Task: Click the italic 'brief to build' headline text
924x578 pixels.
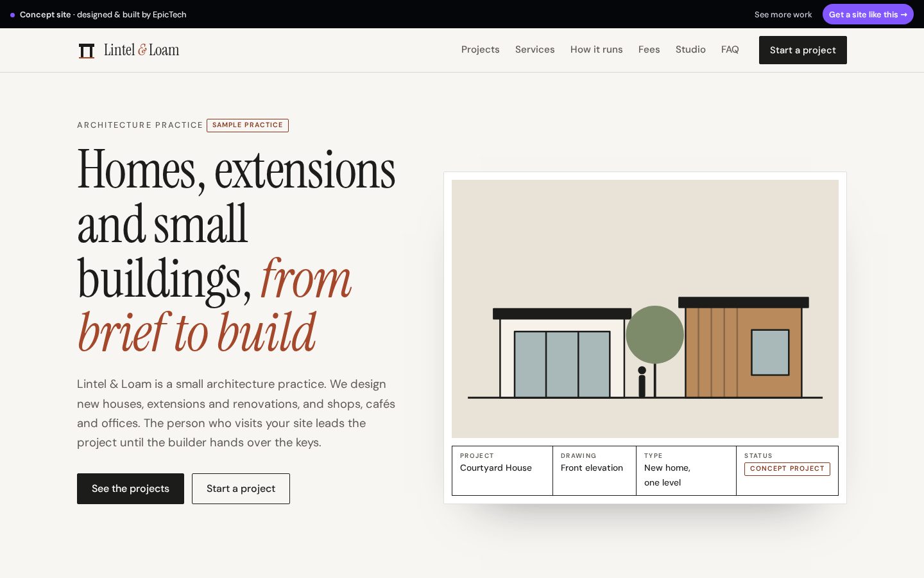Action: coord(197,333)
